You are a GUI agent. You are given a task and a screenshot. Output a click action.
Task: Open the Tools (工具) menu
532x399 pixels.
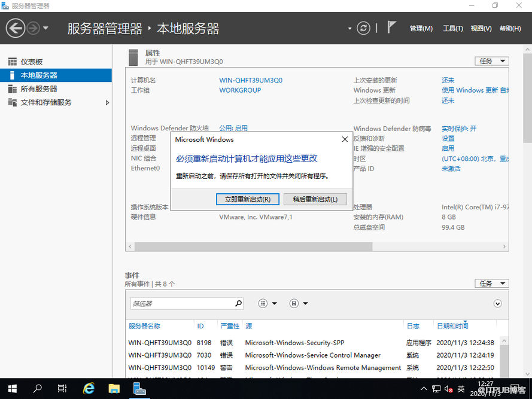[452, 28]
